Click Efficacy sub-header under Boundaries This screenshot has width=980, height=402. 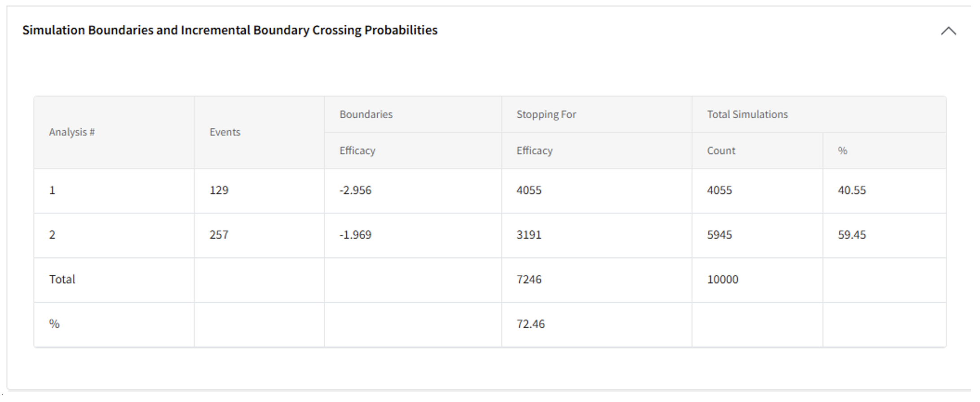357,151
